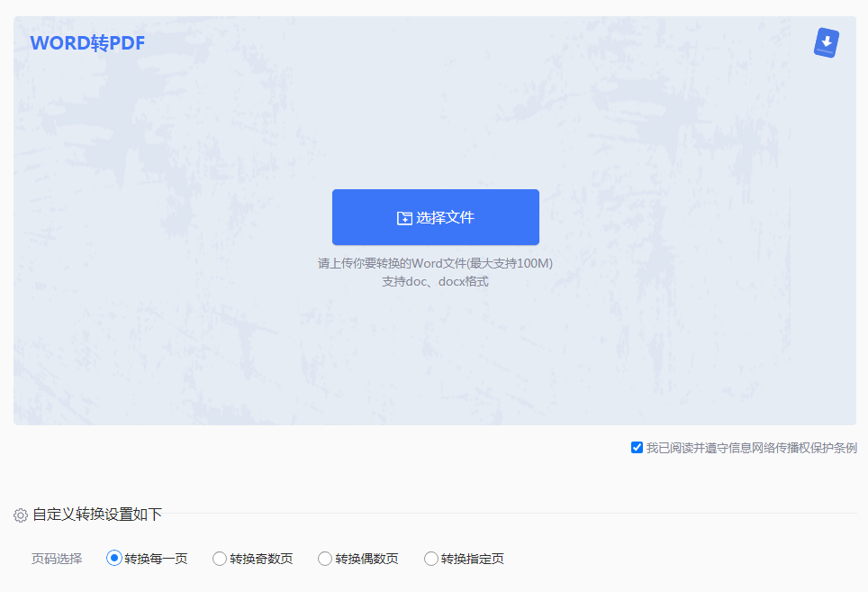
Task: Click inside the blue 选择文件 button area
Action: [436, 216]
